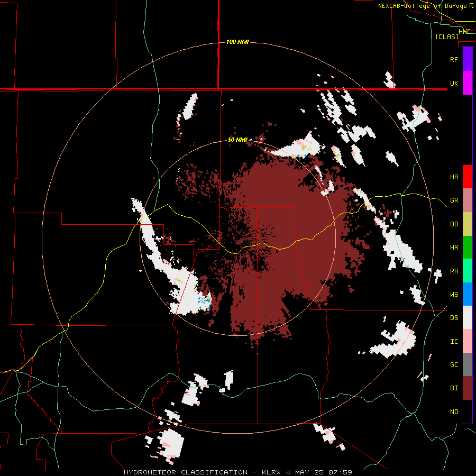Pick the RA light green legend swatch

coord(467,271)
